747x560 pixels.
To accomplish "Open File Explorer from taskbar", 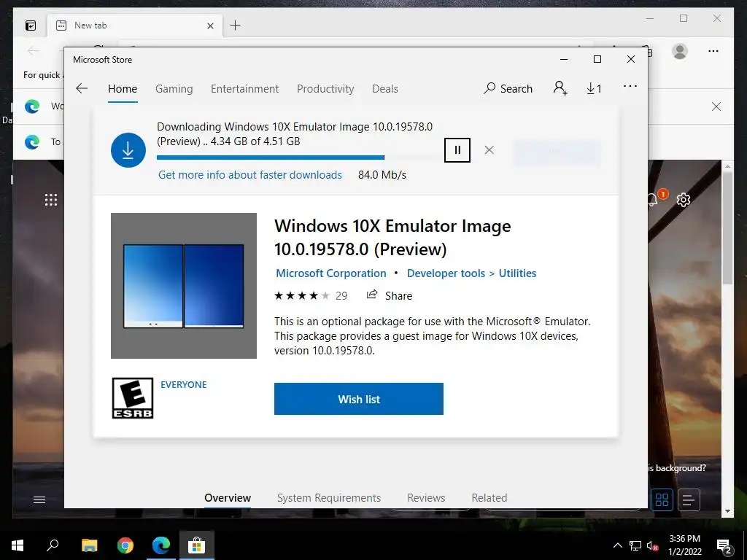I will [89, 545].
